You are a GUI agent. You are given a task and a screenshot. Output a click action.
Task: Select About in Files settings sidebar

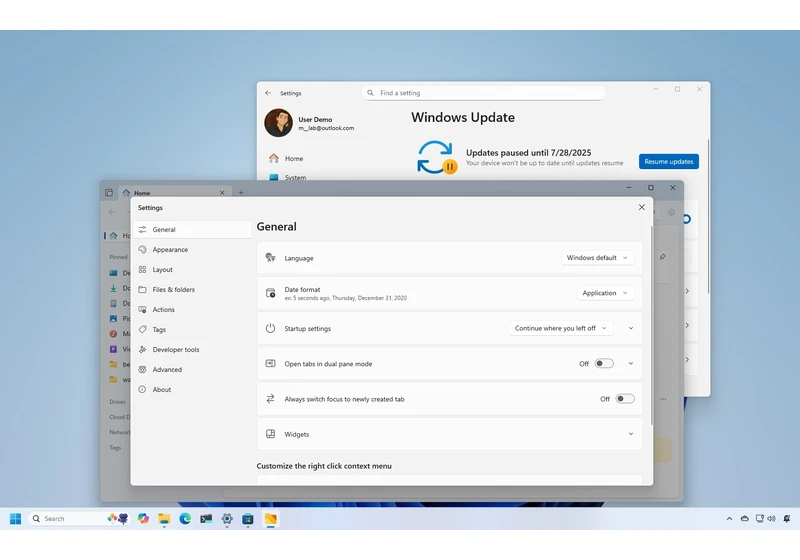[x=192, y=389]
